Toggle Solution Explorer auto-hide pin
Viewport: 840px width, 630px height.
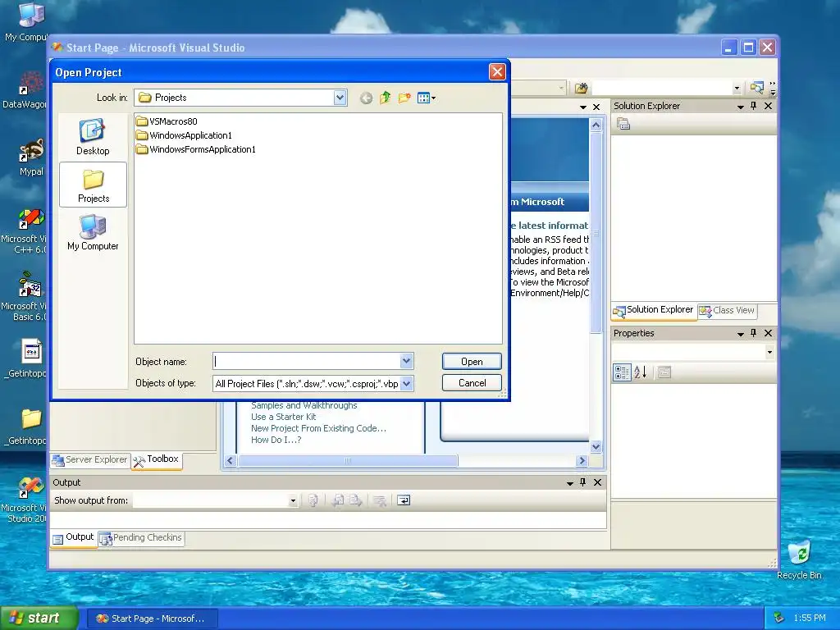[754, 106]
